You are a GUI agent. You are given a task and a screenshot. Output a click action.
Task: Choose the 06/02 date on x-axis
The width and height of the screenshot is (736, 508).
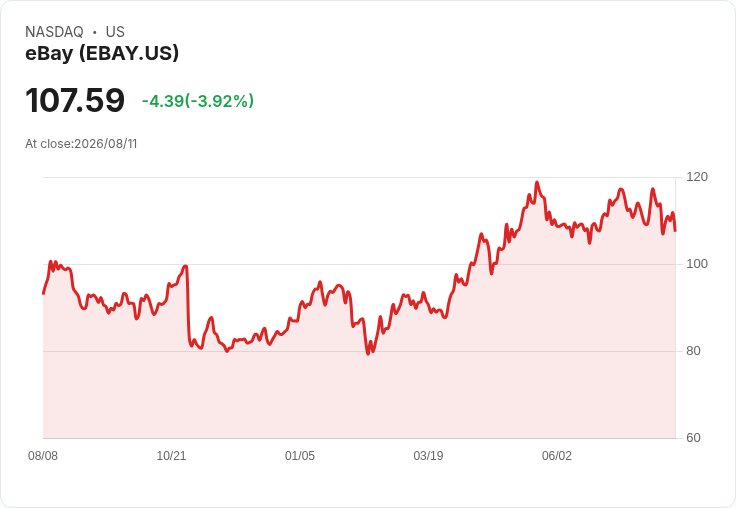coord(557,455)
